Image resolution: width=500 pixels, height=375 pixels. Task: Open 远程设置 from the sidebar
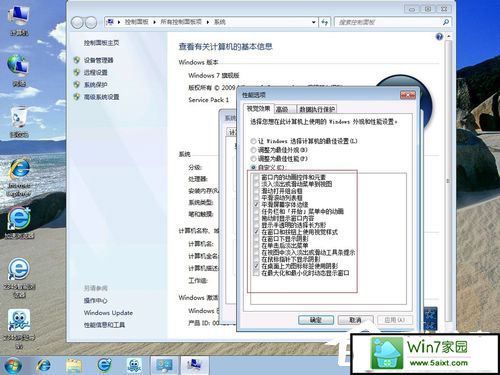(x=95, y=72)
